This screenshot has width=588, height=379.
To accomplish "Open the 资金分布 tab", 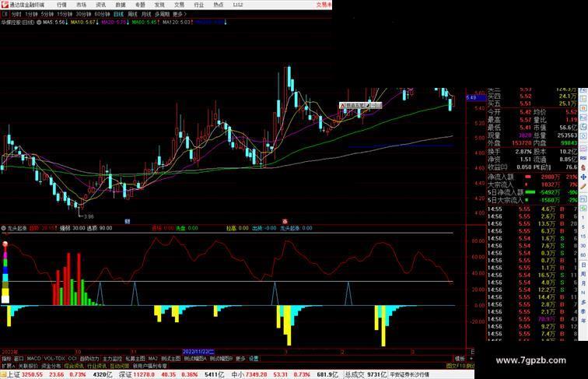I will point(51,366).
